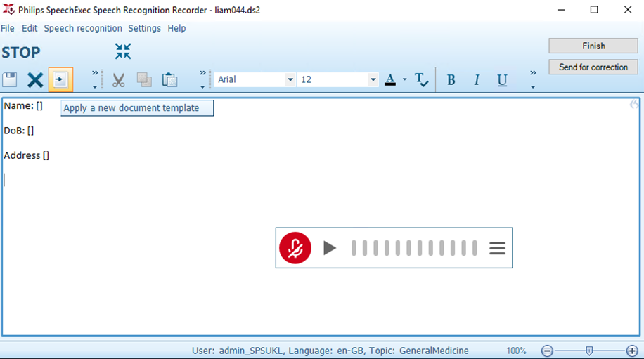Open the Help menu
This screenshot has height=359, width=644.
[x=176, y=28]
